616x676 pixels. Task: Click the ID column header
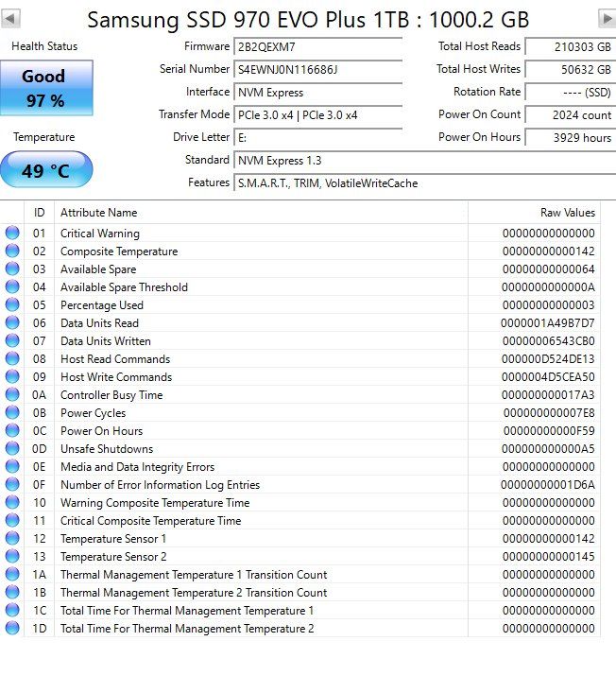point(39,213)
